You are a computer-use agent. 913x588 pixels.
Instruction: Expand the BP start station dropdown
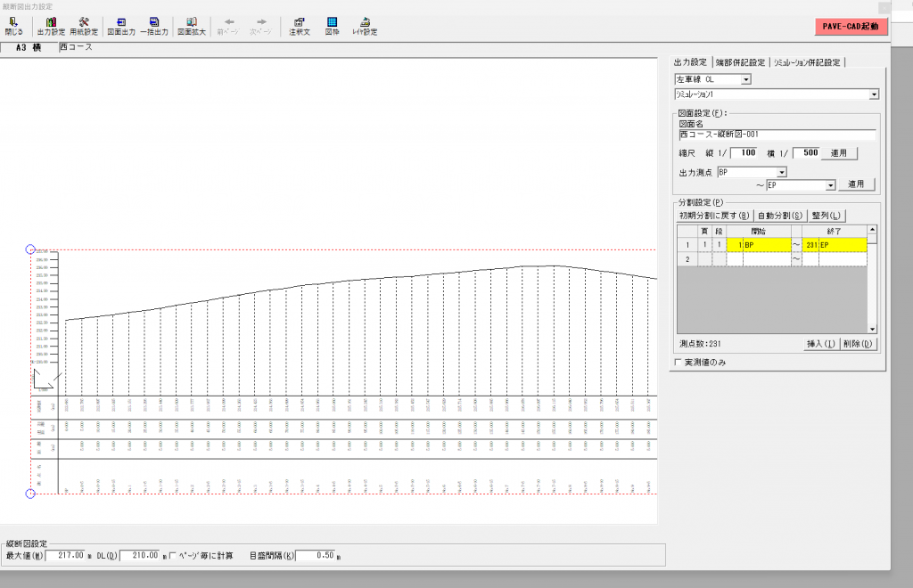click(782, 172)
